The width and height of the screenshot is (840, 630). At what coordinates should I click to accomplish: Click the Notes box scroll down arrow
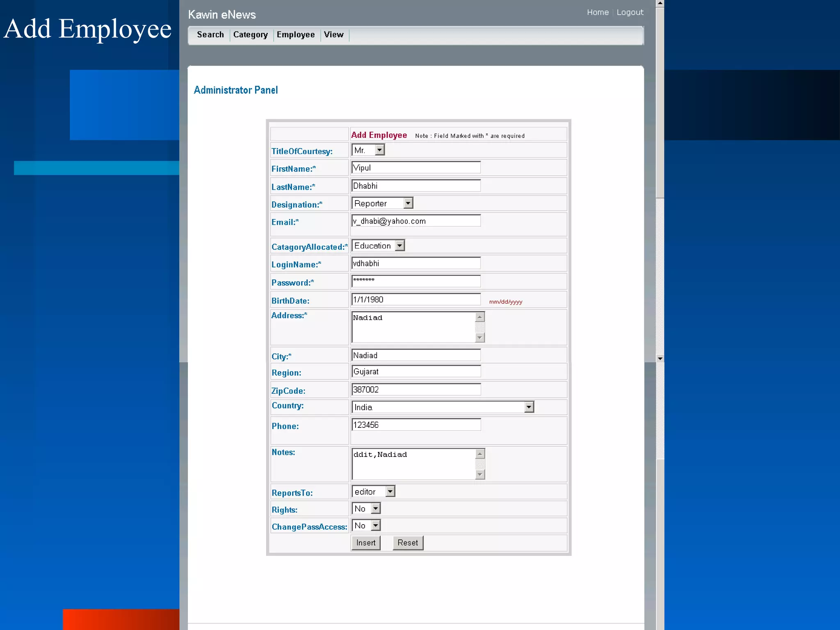(x=480, y=474)
